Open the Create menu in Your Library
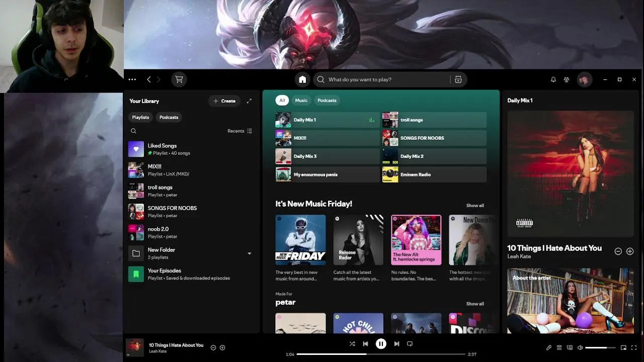Viewport: 644px width, 362px height. coord(224,101)
